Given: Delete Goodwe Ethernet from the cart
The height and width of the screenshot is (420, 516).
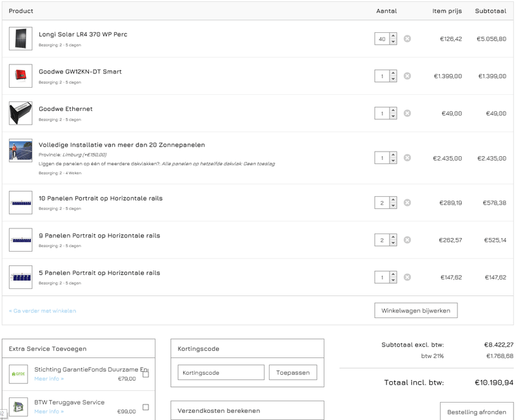Looking at the screenshot, I should [407, 114].
